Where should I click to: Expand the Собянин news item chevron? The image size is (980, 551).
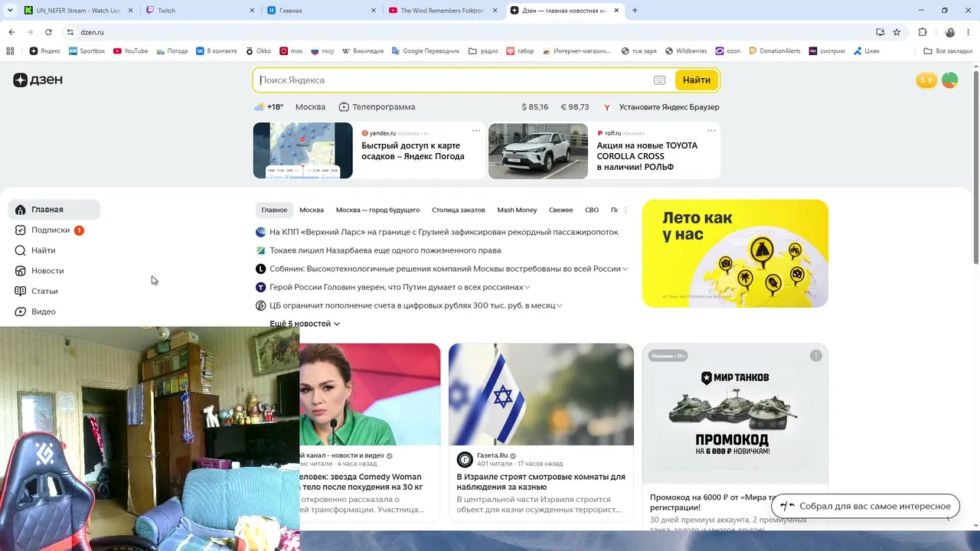click(626, 269)
